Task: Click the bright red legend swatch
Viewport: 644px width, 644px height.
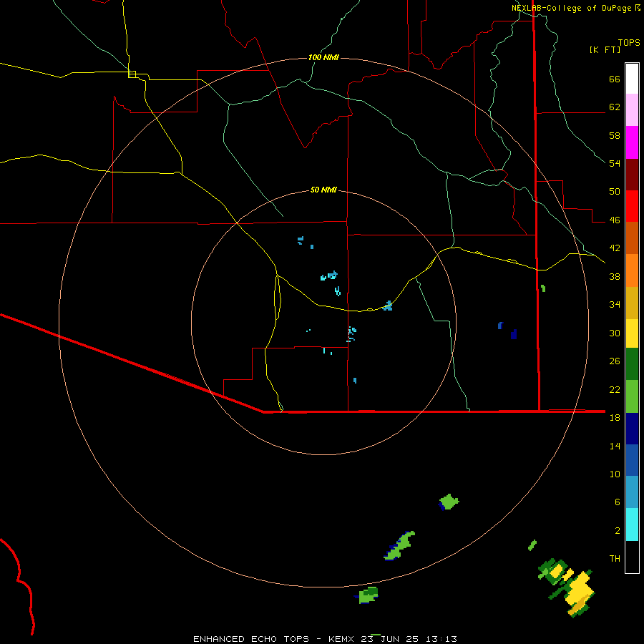Action: click(632, 206)
